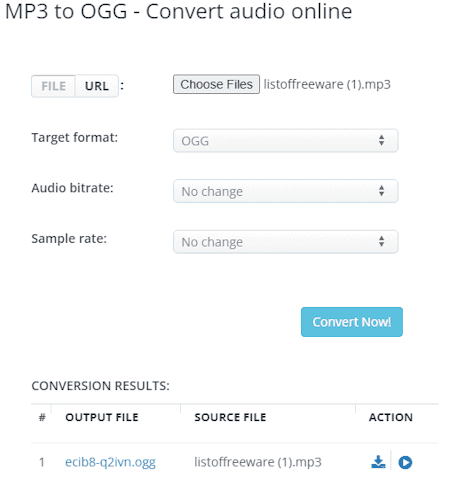This screenshot has height=486, width=450.
Task: Open the ecib8-q2ivn.ogg output link
Action: pos(110,462)
